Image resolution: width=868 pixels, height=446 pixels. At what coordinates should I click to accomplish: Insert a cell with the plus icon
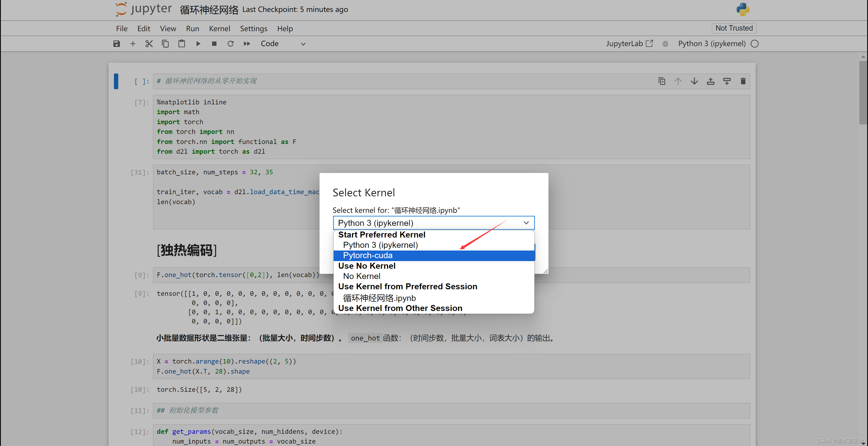(x=133, y=44)
